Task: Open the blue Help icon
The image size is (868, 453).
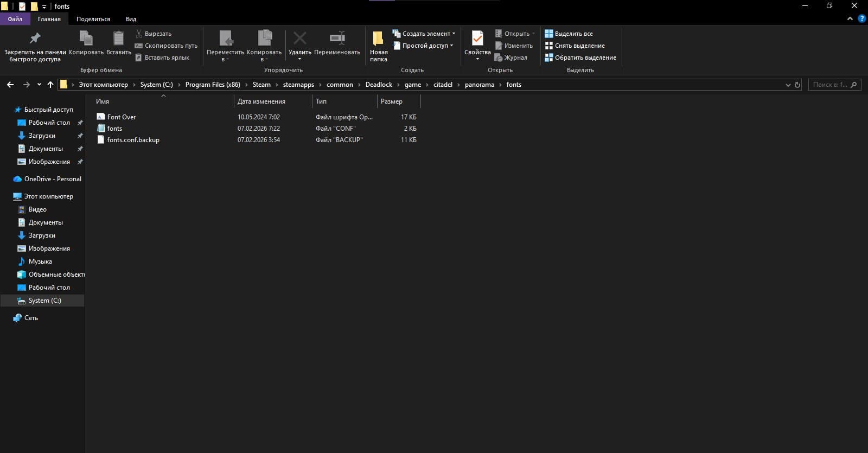Action: click(x=861, y=19)
